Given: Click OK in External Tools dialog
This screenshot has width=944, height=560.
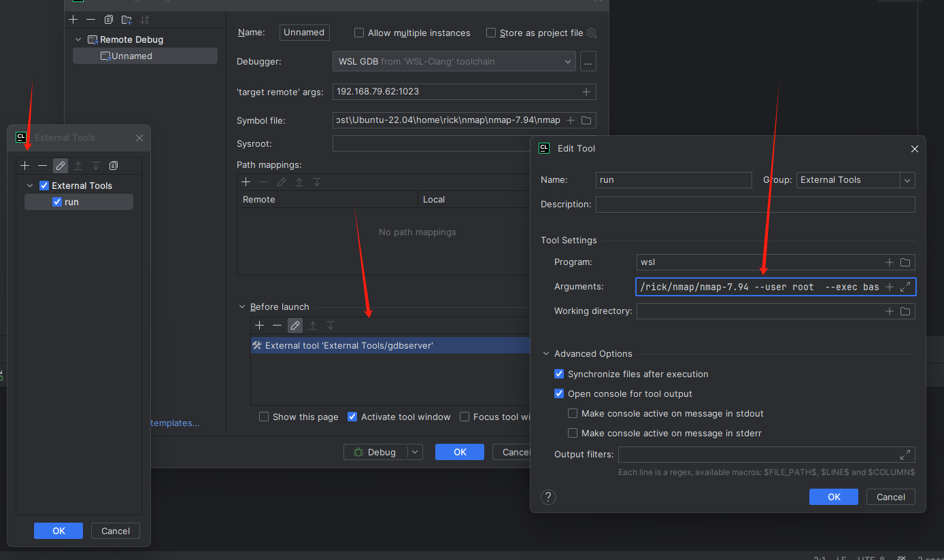Looking at the screenshot, I should pos(58,531).
